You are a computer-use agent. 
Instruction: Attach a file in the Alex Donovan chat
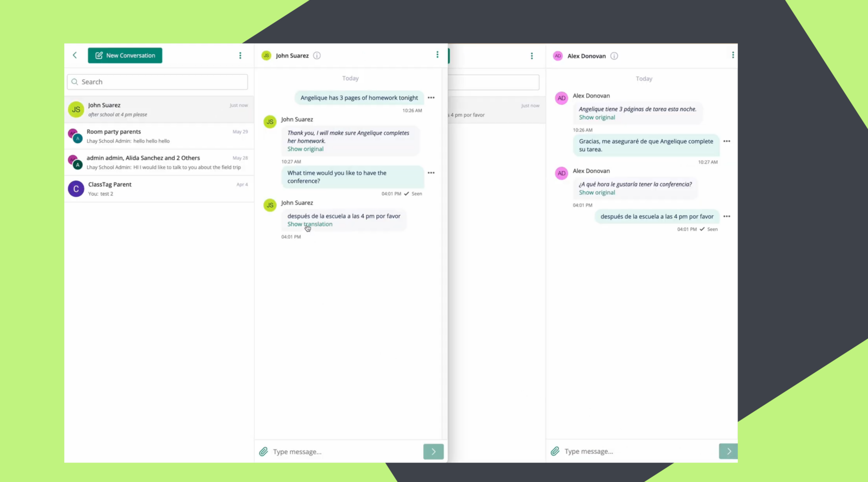[x=555, y=451]
